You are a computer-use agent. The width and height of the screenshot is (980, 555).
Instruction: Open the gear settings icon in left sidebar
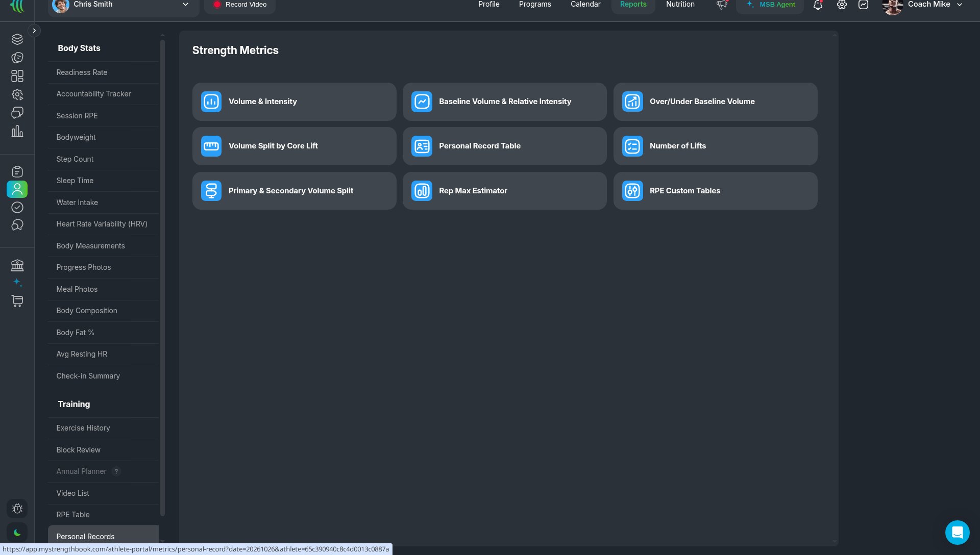point(17,94)
